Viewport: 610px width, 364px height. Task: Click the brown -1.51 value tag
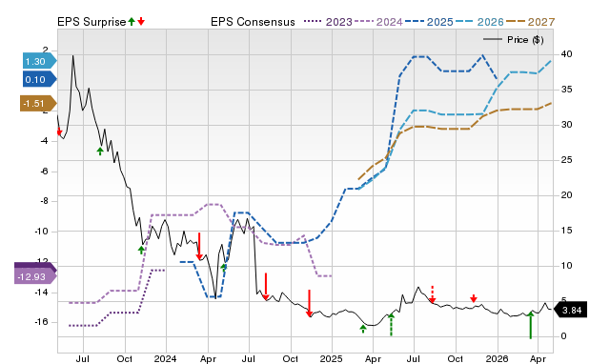tap(38, 104)
